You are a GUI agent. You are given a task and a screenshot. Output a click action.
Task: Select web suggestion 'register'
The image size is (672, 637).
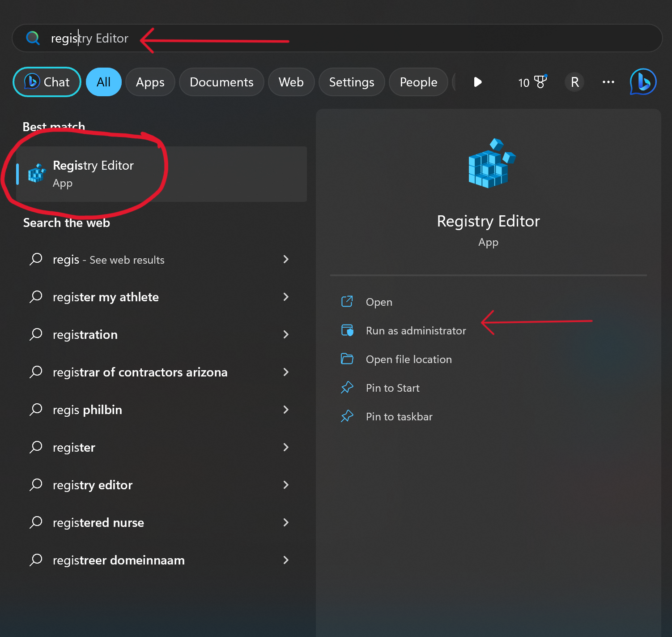162,448
